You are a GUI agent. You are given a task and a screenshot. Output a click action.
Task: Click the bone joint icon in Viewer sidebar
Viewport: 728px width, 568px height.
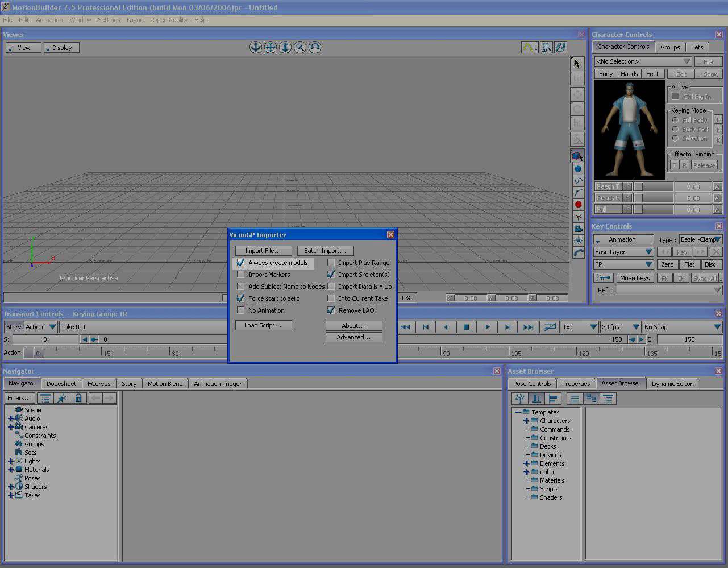pyautogui.click(x=578, y=193)
